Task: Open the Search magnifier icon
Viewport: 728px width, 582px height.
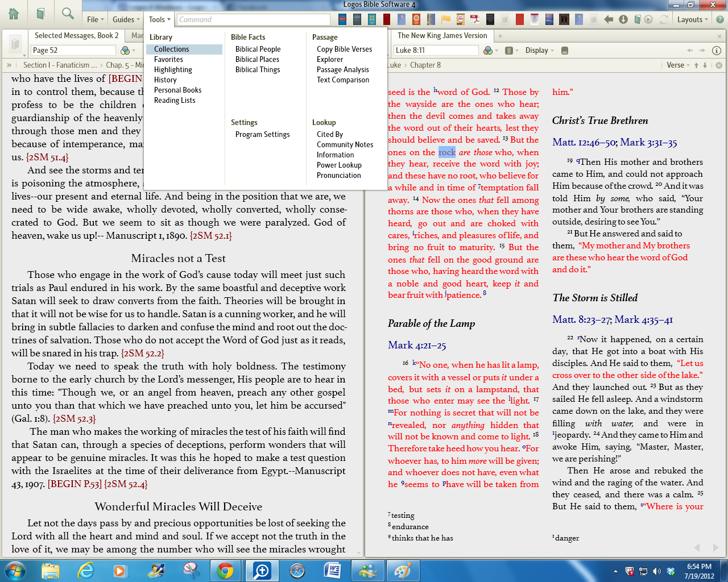Action: (68, 14)
